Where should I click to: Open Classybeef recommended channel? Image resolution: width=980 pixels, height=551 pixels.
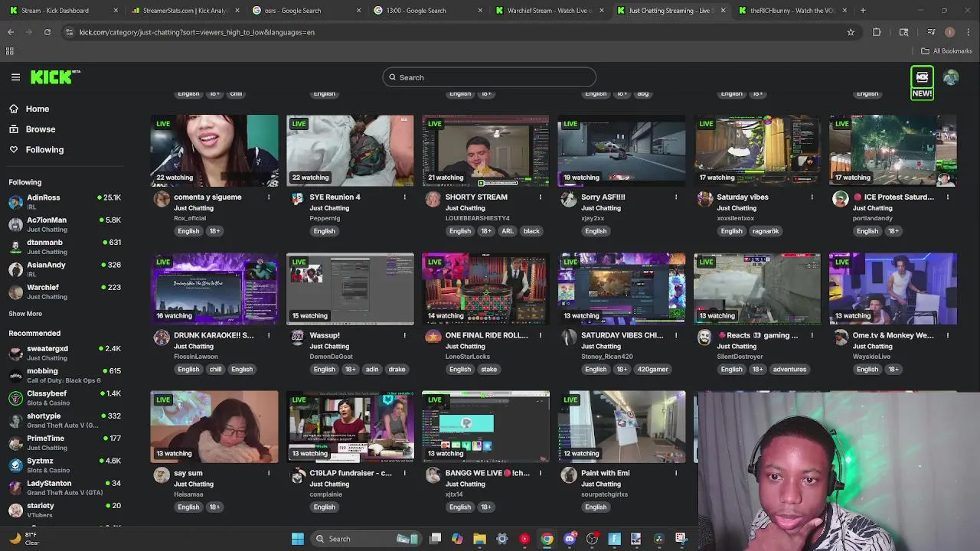[64, 398]
